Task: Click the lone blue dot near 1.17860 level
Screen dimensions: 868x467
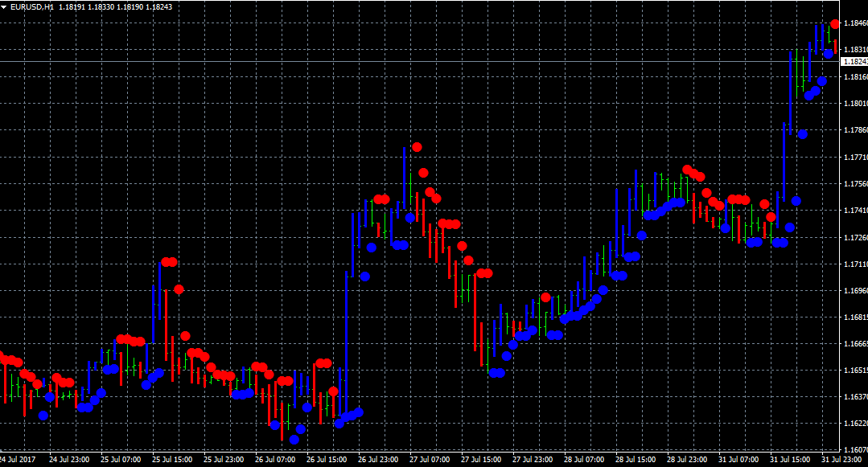Action: [802, 134]
